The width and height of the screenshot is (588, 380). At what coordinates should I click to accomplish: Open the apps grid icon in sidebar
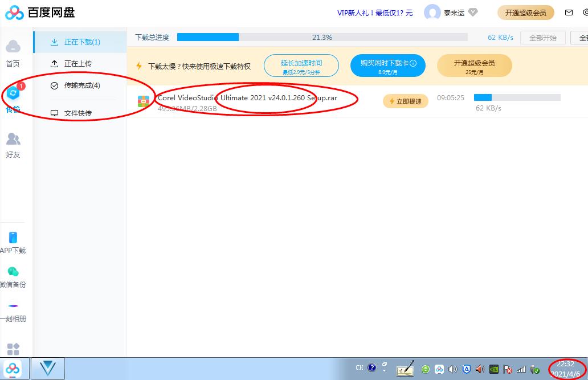pos(13,349)
